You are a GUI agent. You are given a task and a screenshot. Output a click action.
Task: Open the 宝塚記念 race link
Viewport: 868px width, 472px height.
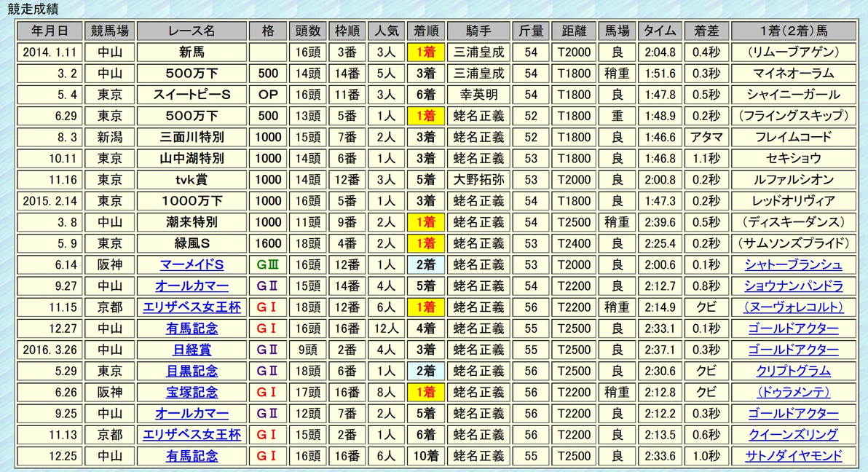(x=192, y=392)
